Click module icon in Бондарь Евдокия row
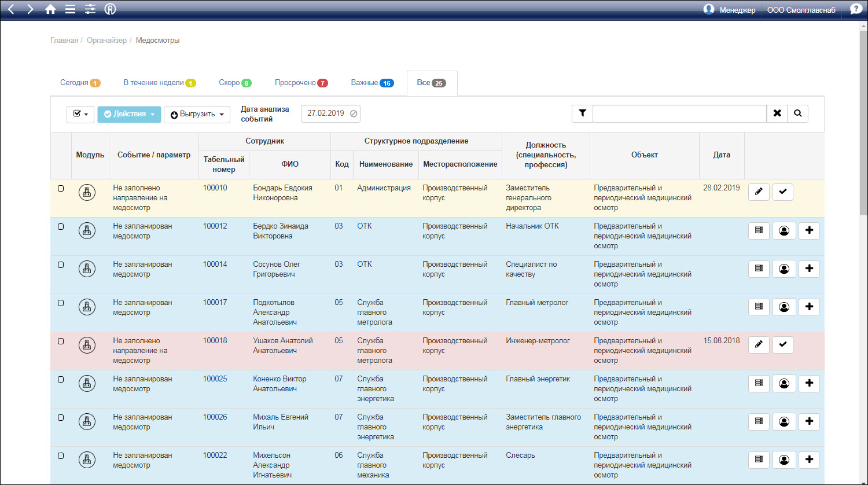 (87, 192)
